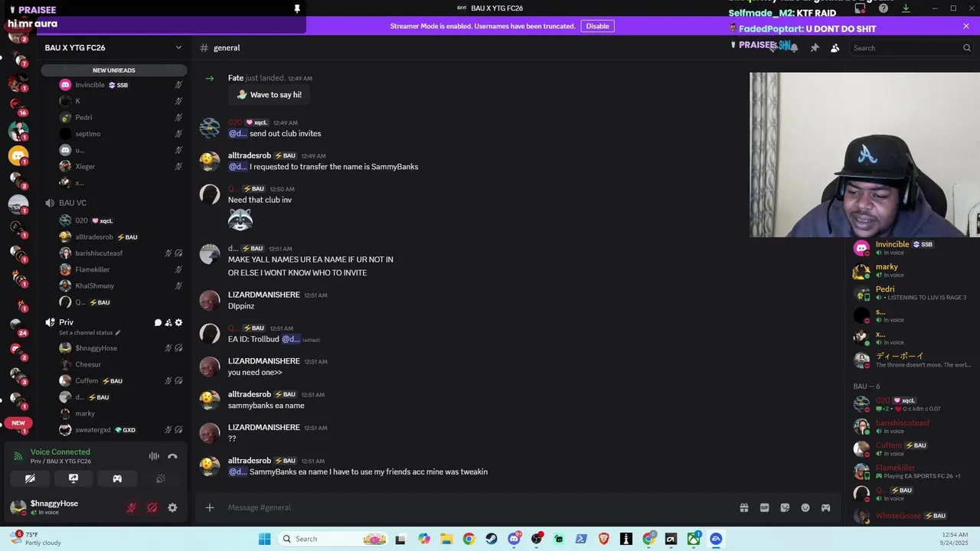Disconnect from the voice channel
Viewport: 980px width, 551px height.
click(172, 456)
